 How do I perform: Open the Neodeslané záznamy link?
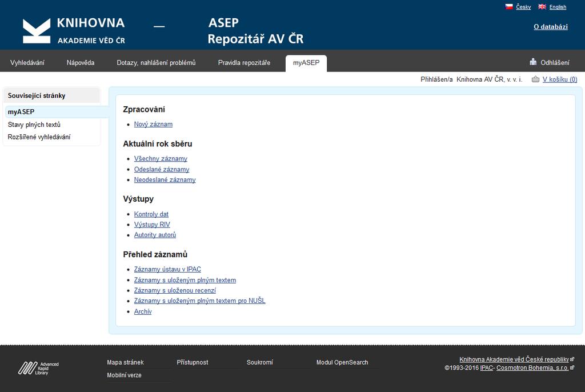pos(165,179)
